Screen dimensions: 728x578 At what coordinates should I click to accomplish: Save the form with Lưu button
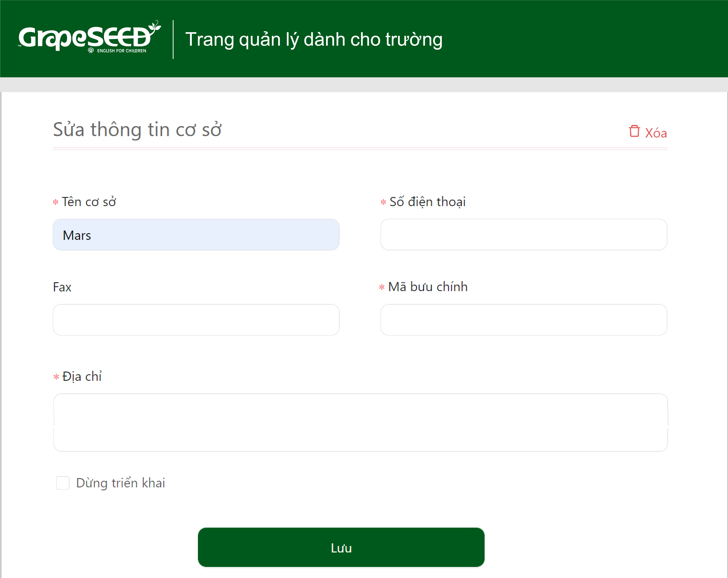341,547
